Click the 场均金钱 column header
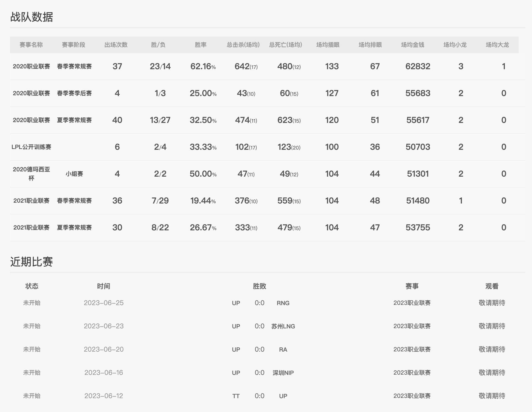Image resolution: width=532 pixels, height=412 pixels. (413, 45)
